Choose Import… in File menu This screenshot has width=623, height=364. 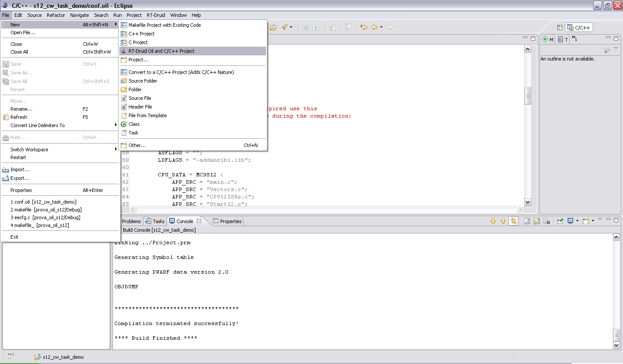click(60, 169)
